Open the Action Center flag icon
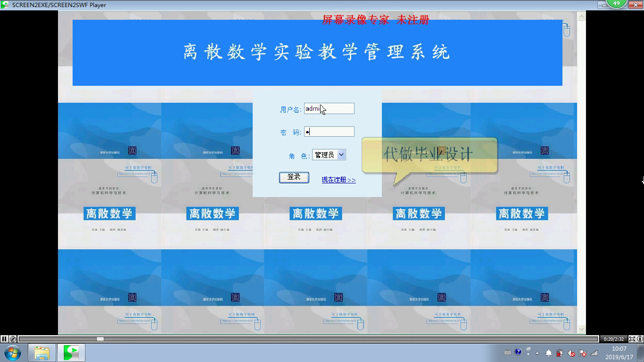Image resolution: width=644 pixels, height=362 pixels. [583, 353]
